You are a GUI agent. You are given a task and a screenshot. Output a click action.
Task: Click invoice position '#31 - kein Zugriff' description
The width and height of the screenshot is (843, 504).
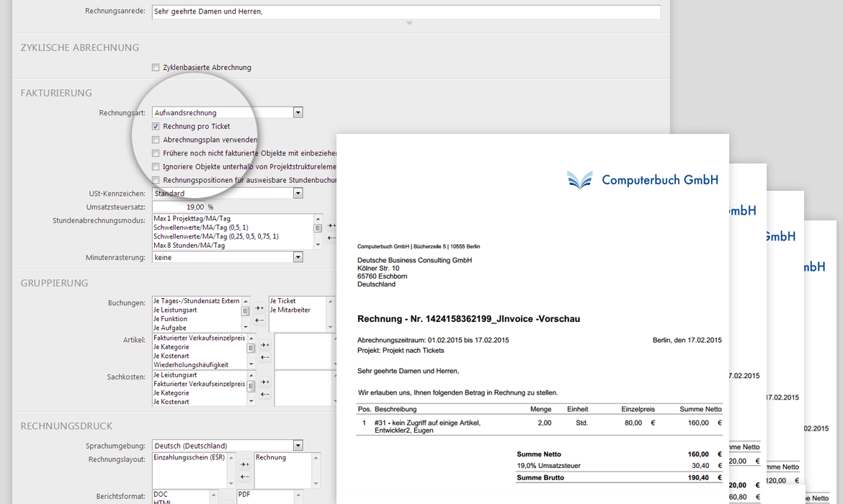[427, 427]
